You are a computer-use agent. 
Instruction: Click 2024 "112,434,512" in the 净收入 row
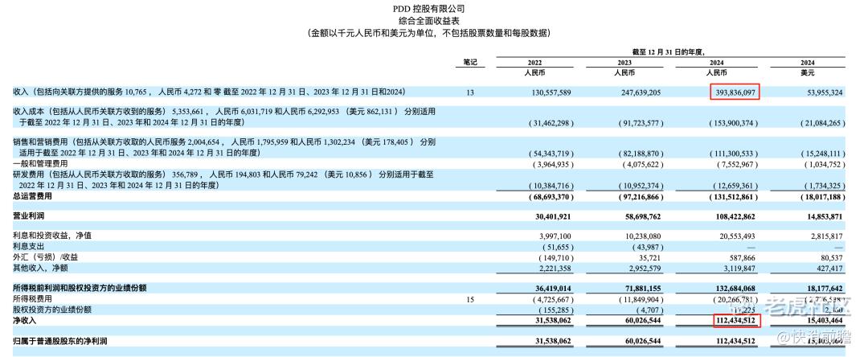[734, 321]
